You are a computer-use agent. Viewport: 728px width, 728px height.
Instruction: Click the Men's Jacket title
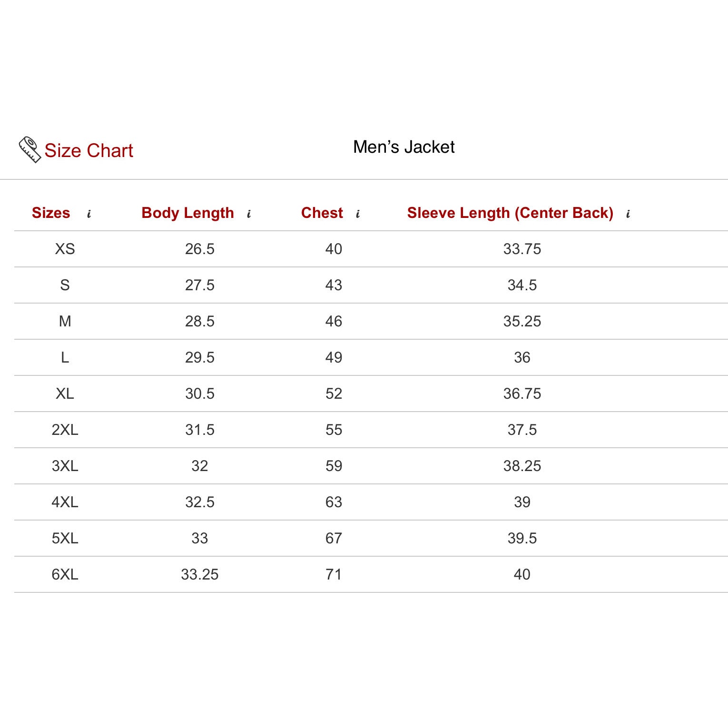click(x=403, y=147)
